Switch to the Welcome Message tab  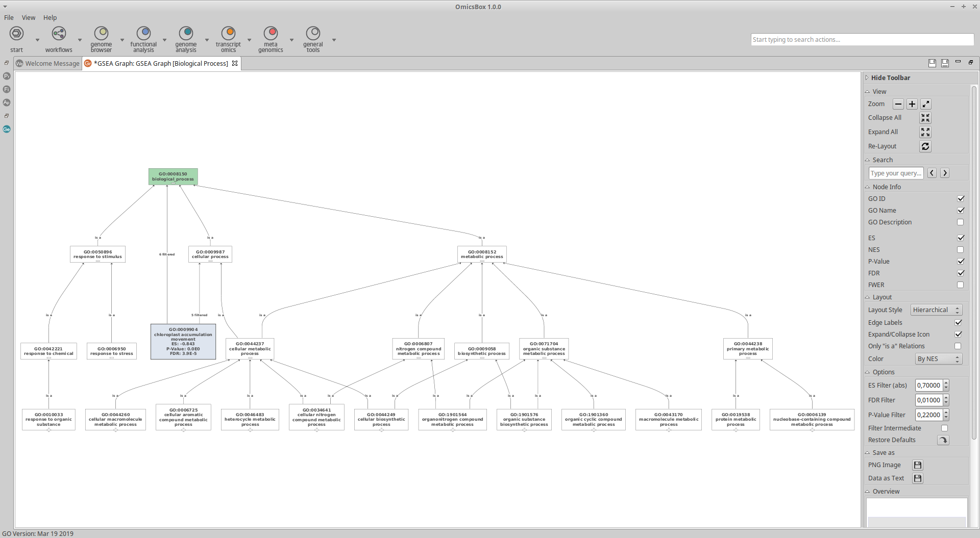coord(48,64)
